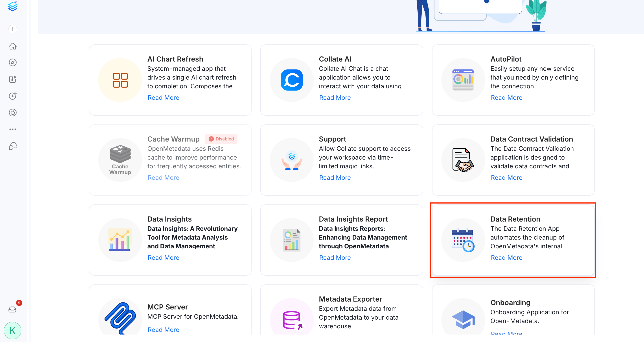Read more about Data Contract Validation
This screenshot has width=644, height=342.
click(x=506, y=178)
